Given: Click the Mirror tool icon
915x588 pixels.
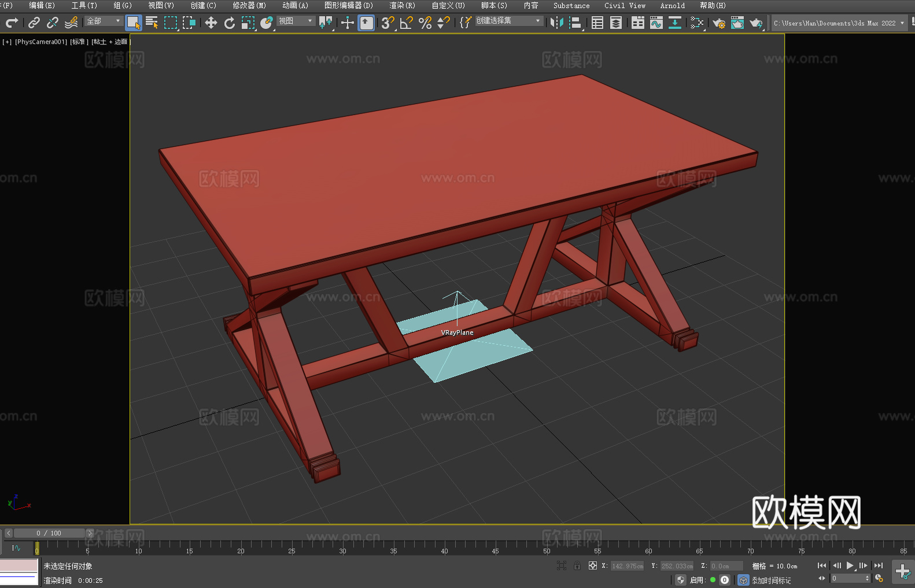Looking at the screenshot, I should (557, 23).
